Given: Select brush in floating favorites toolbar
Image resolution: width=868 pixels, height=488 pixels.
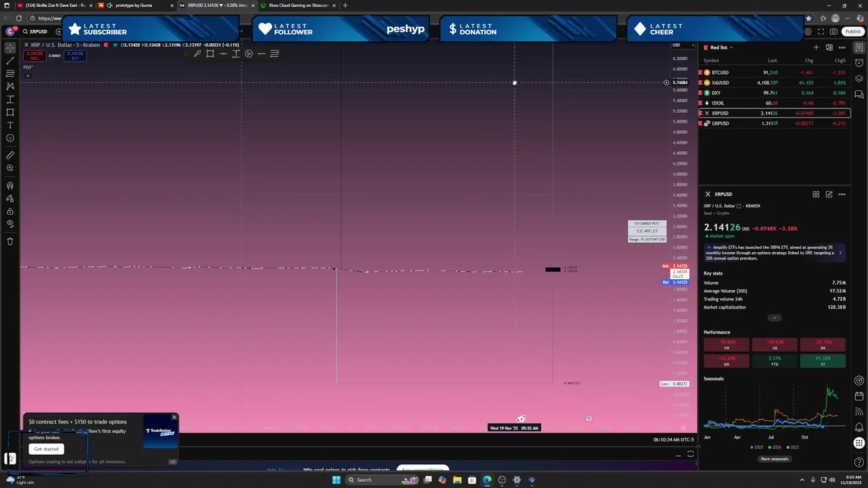Looking at the screenshot, I should click(197, 54).
